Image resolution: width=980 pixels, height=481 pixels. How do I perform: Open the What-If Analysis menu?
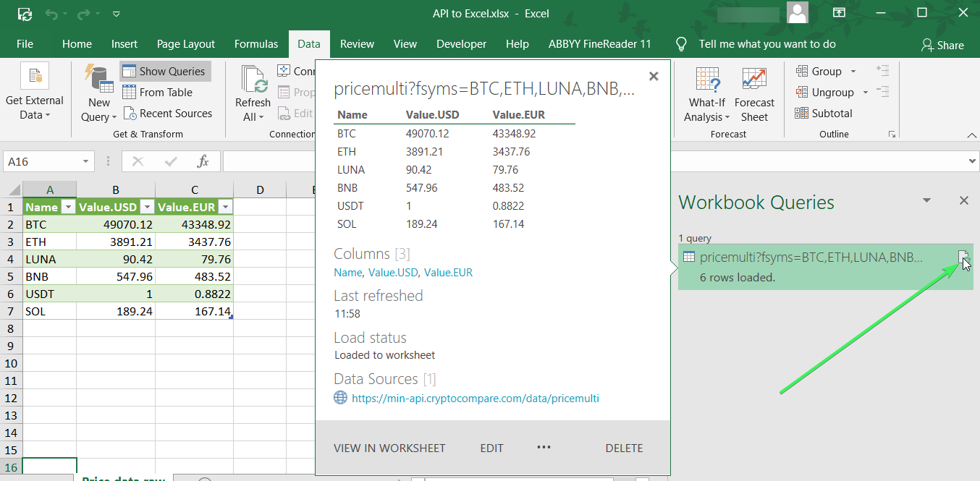click(707, 94)
